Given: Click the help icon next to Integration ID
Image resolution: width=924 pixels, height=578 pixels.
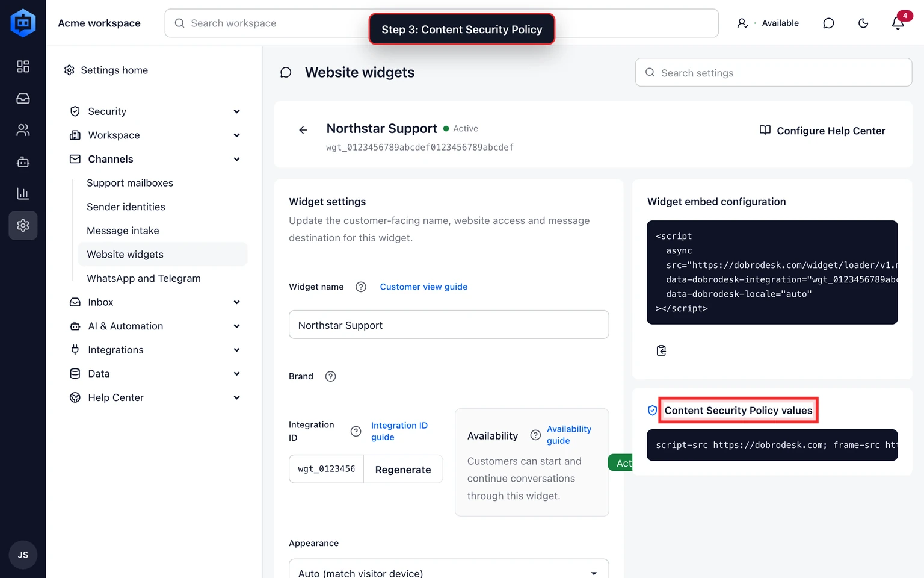Looking at the screenshot, I should tap(356, 431).
